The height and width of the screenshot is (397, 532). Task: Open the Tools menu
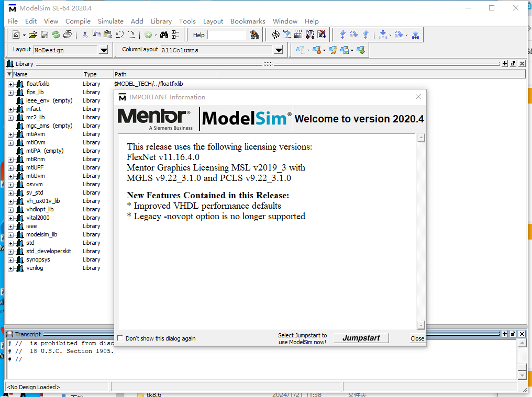(x=187, y=21)
